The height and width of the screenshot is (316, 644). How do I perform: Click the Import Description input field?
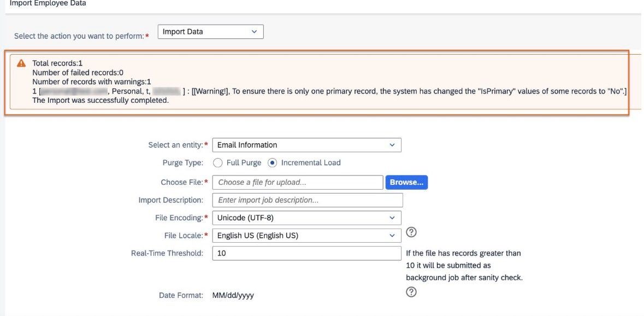pos(308,200)
